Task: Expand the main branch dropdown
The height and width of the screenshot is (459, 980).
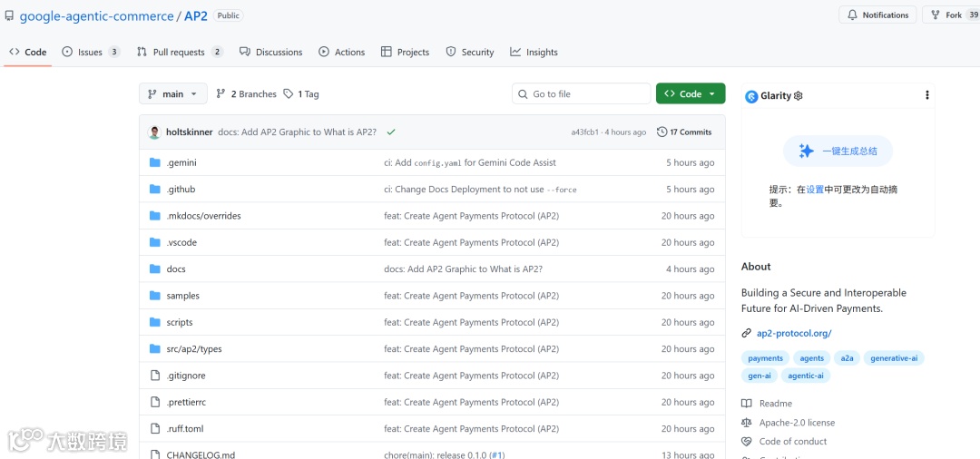Action: click(x=172, y=93)
